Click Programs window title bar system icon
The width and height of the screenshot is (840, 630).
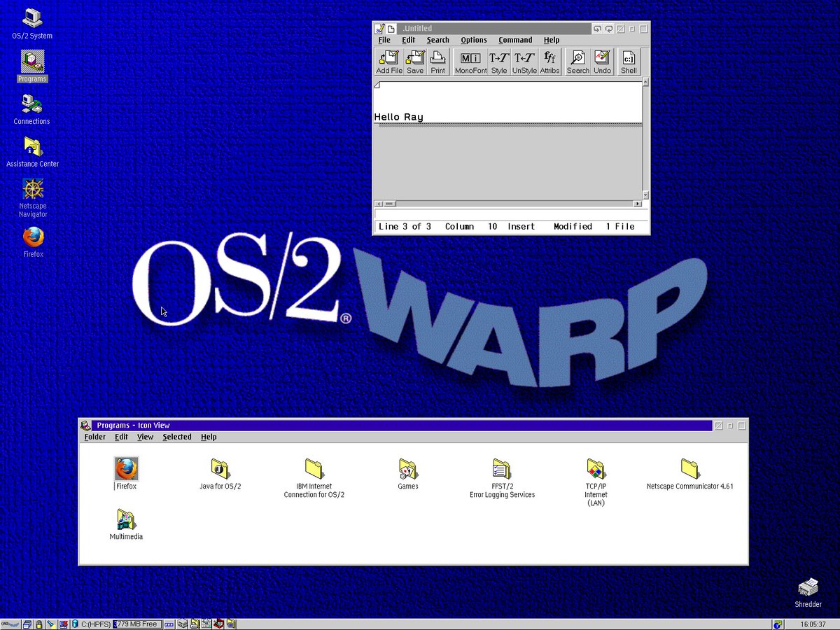85,426
